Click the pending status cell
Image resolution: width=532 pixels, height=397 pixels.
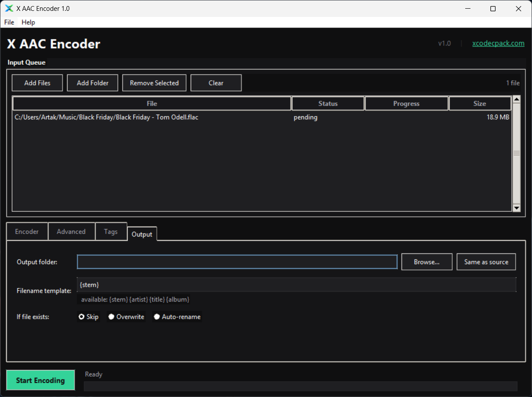click(x=306, y=117)
